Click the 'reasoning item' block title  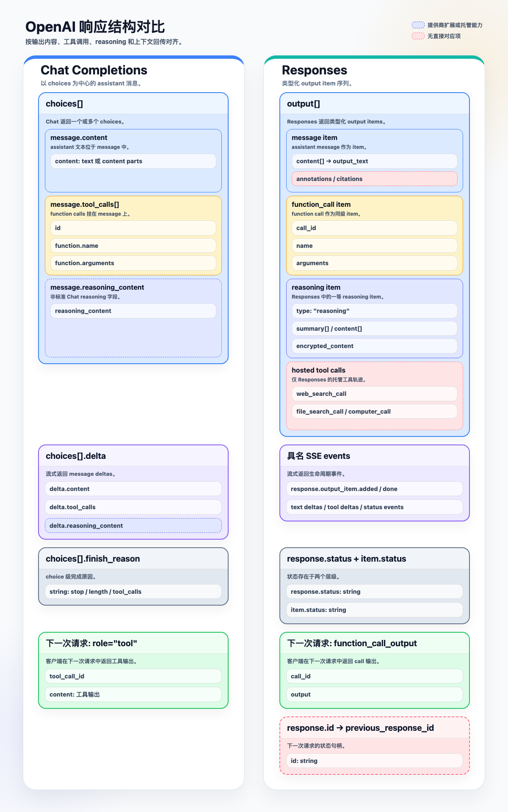click(x=316, y=287)
